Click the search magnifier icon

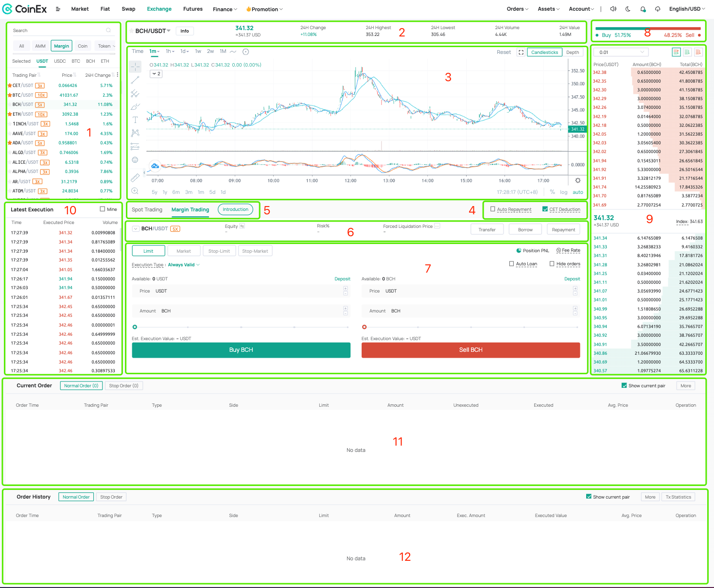[x=108, y=30]
